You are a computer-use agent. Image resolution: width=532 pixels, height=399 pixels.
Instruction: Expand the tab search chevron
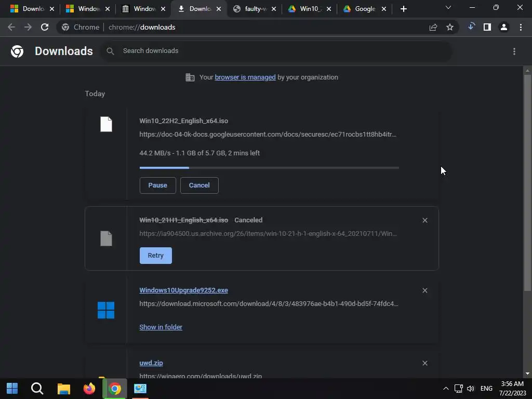448,7
